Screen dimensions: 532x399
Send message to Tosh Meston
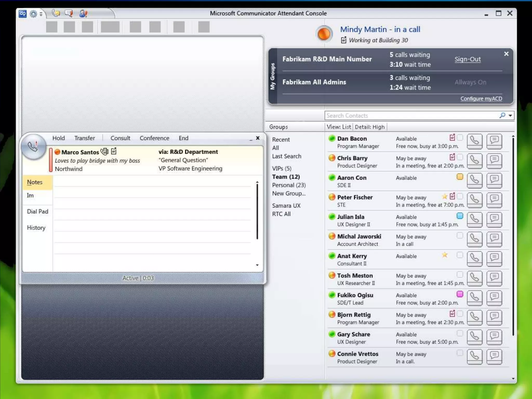tap(494, 278)
